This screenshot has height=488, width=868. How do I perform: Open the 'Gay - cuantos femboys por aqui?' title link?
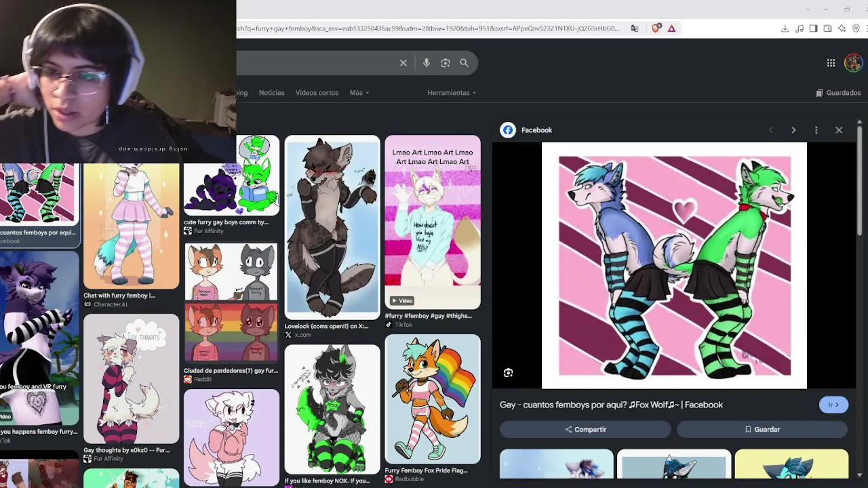[611, 405]
